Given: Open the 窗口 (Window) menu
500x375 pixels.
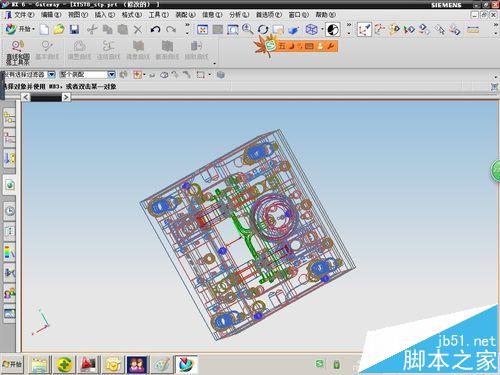Looking at the screenshot, I should pyautogui.click(x=299, y=15).
